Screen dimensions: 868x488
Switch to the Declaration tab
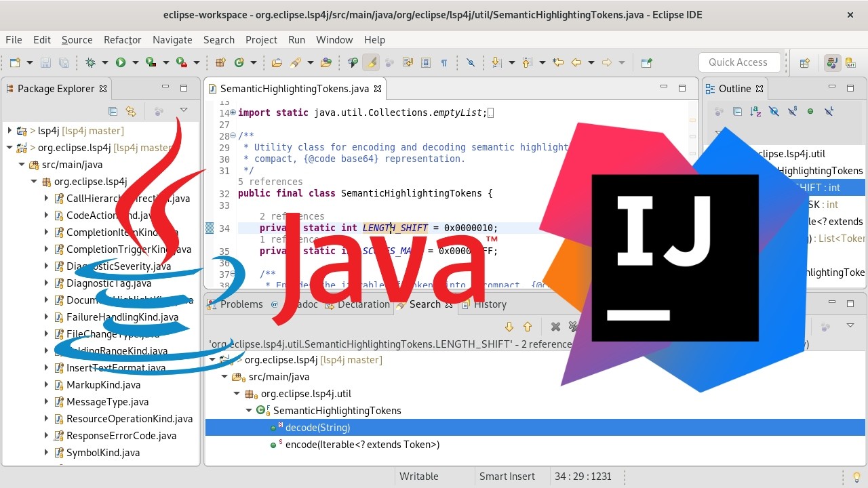[x=358, y=304]
